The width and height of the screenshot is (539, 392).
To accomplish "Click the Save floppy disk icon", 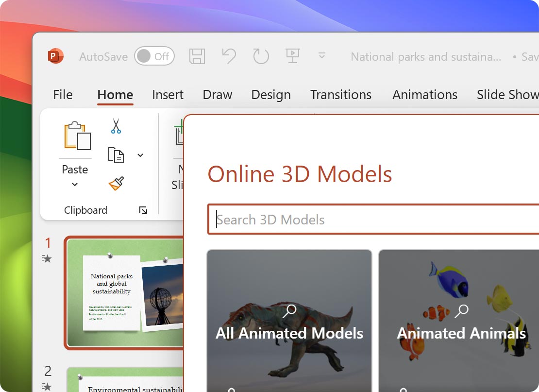I will point(197,56).
